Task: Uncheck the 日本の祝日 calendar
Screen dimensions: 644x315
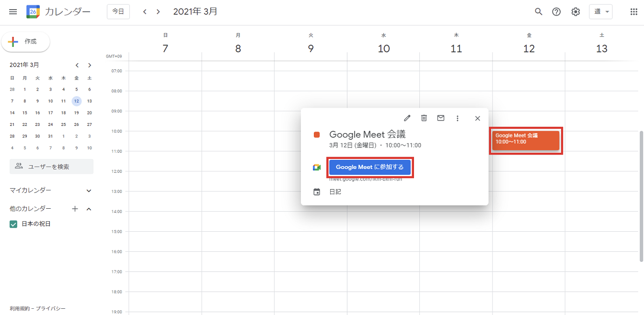Action: (x=13, y=224)
